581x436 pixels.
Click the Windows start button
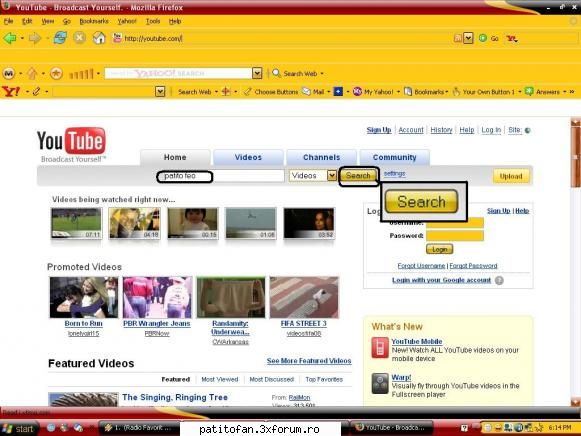pyautogui.click(x=19, y=429)
